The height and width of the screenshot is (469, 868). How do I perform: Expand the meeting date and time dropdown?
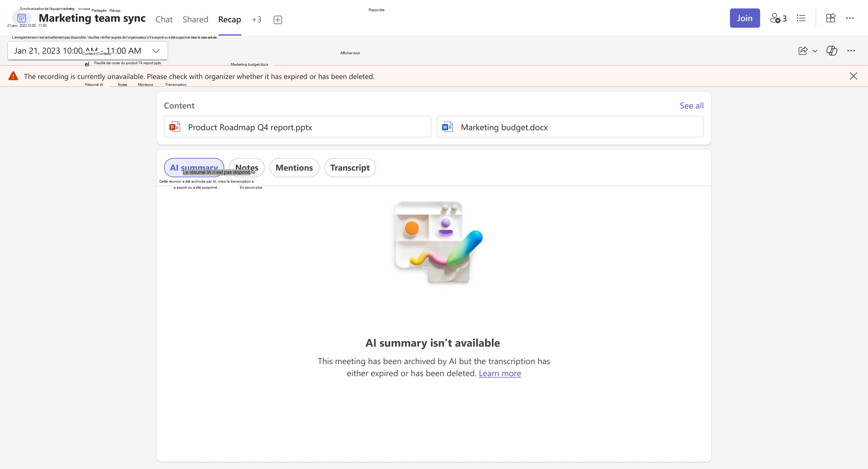click(x=88, y=51)
